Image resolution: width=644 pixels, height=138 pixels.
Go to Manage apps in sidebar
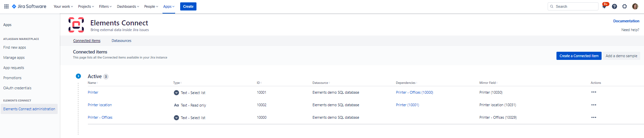click(14, 57)
